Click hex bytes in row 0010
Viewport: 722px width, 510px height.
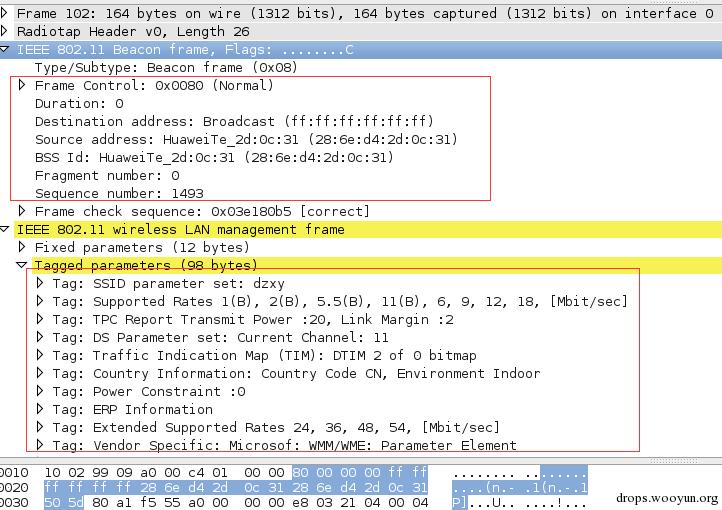(x=236, y=472)
